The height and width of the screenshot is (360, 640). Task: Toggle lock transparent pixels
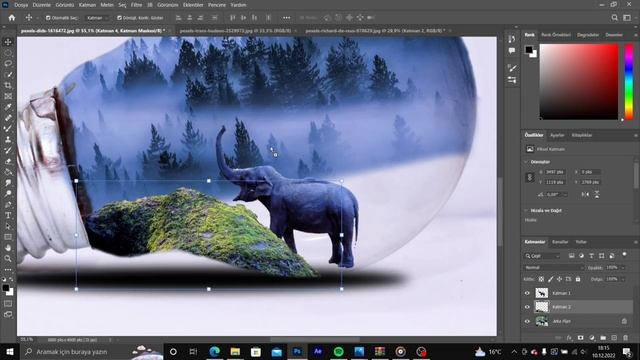pyautogui.click(x=541, y=279)
